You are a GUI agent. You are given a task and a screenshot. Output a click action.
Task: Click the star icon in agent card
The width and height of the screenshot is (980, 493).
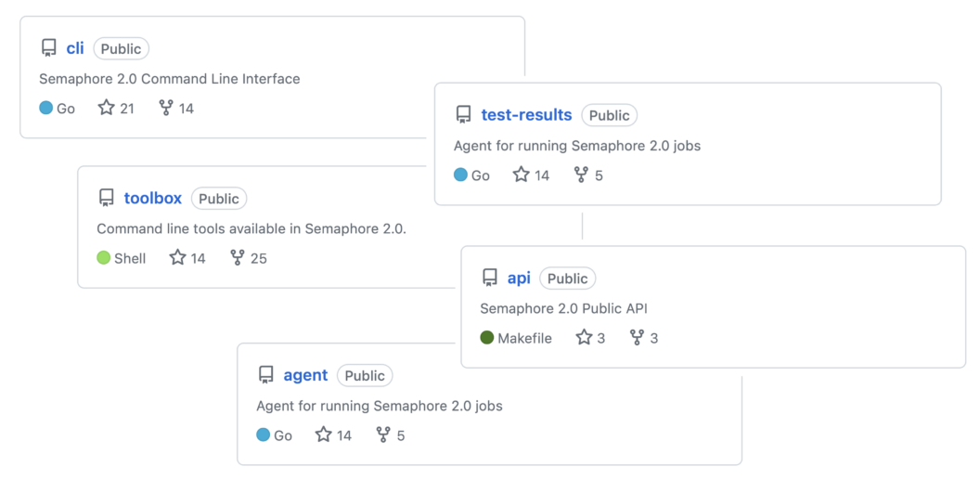pyautogui.click(x=323, y=435)
